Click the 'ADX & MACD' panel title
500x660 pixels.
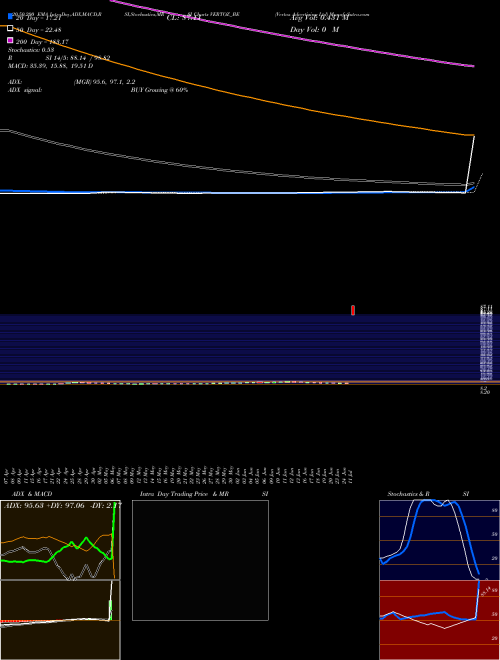click(x=32, y=494)
